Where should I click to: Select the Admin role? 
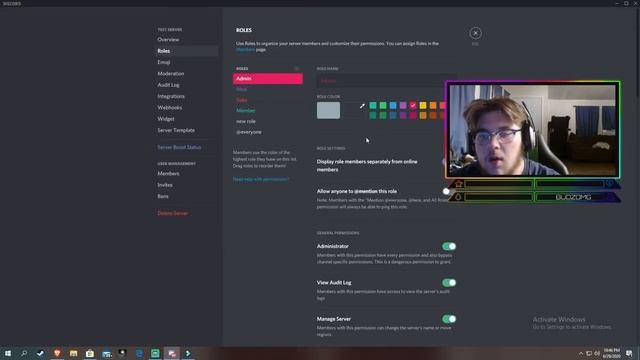coord(268,78)
